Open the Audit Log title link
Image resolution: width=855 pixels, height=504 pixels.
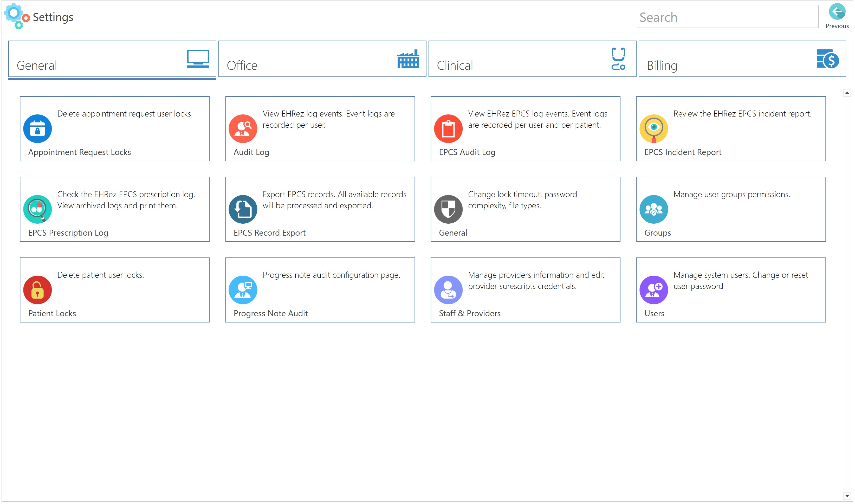251,152
